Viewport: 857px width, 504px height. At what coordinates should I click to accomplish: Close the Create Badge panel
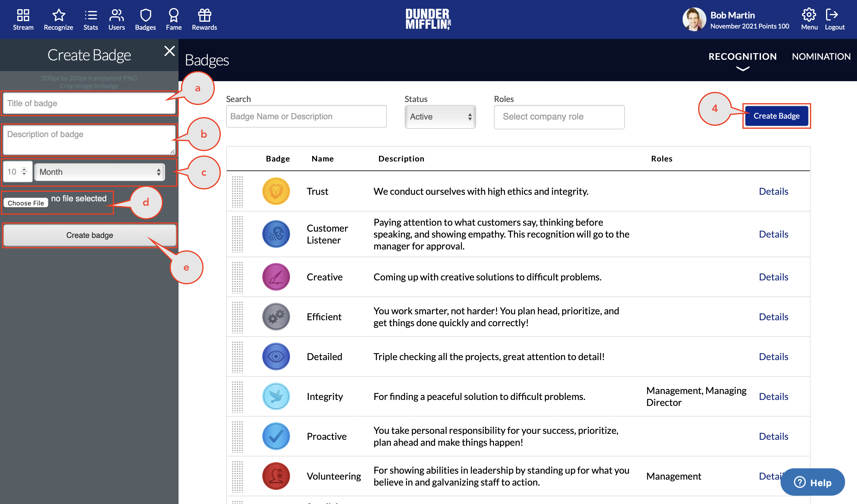pyautogui.click(x=169, y=51)
